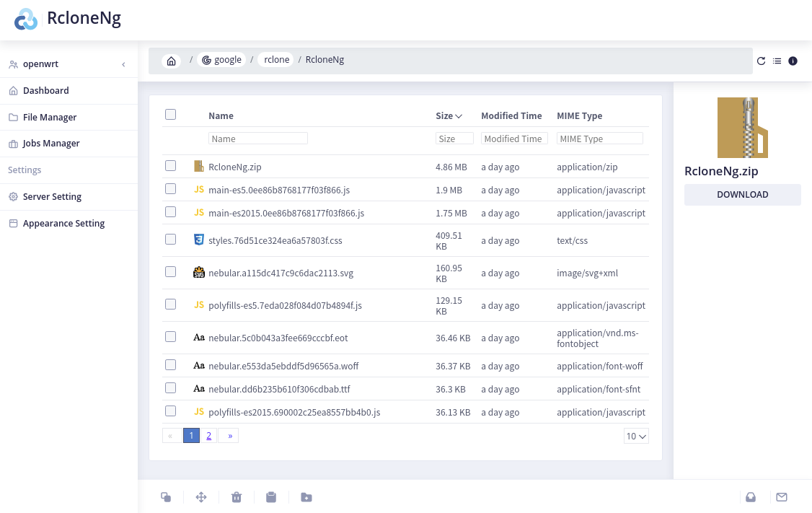Create new folder with folder-plus icon
Image resolution: width=812 pixels, height=513 pixels.
pyautogui.click(x=306, y=497)
